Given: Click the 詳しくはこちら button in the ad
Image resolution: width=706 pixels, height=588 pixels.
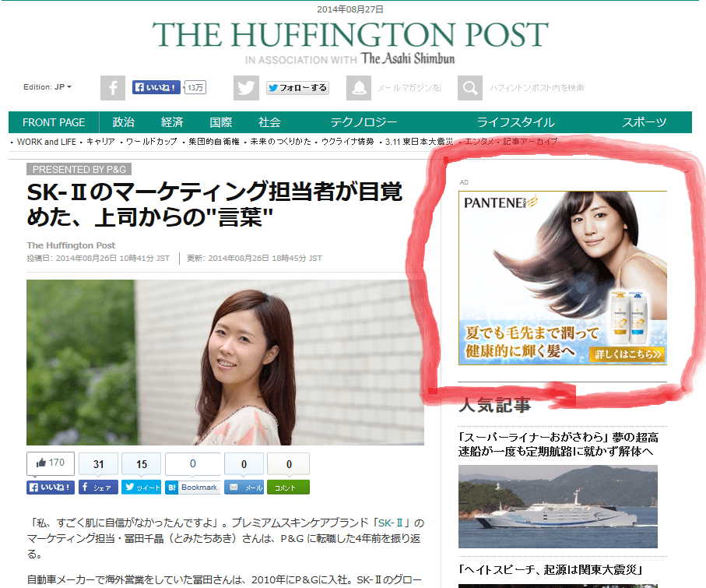Looking at the screenshot, I should [627, 354].
